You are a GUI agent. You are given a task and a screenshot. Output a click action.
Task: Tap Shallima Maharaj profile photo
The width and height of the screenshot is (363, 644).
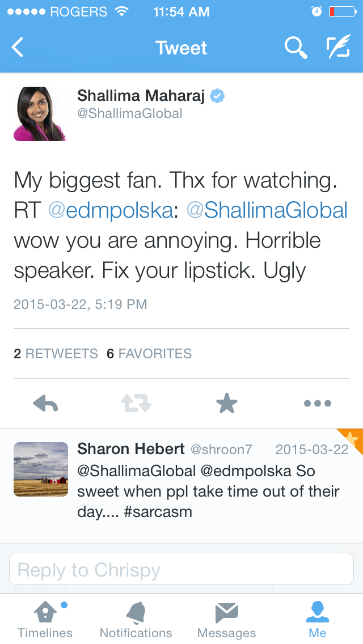(x=40, y=113)
